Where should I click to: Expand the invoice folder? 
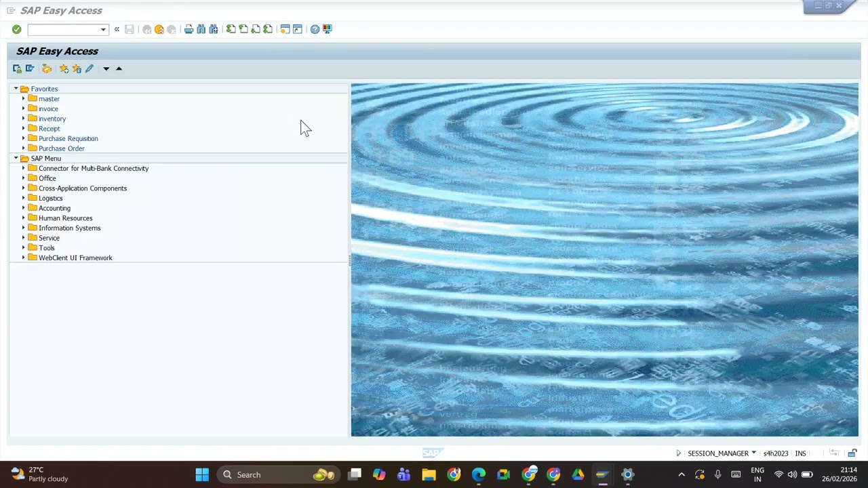23,108
